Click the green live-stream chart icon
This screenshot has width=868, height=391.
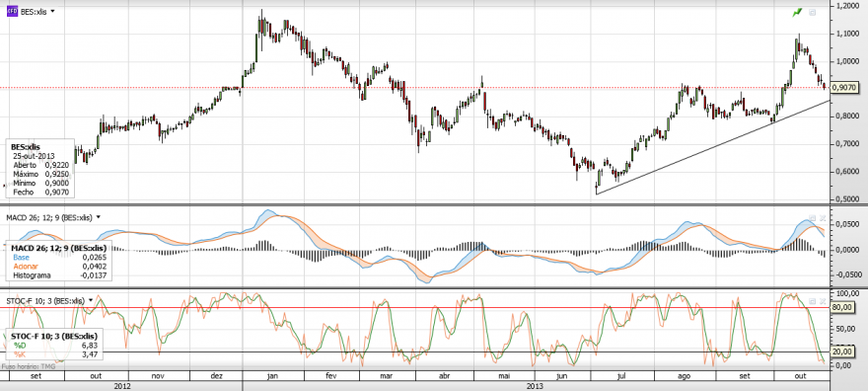797,12
